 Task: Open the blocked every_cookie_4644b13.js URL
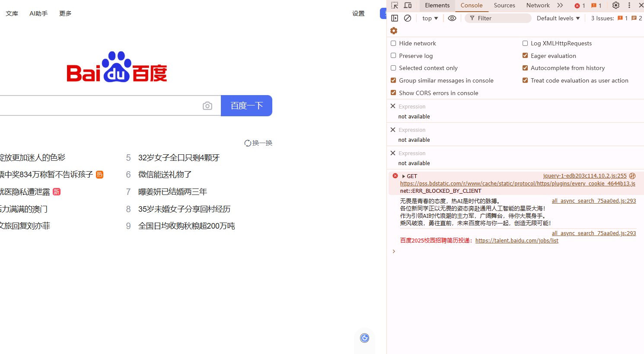click(518, 184)
